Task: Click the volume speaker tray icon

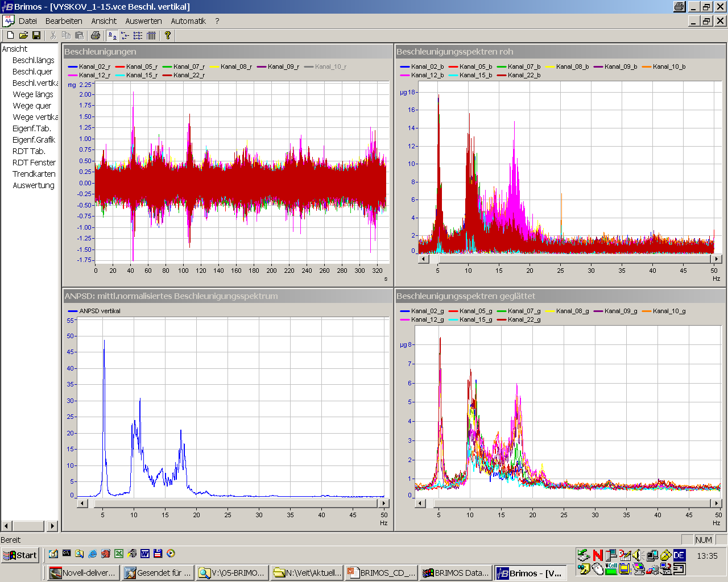Action: coord(638,555)
